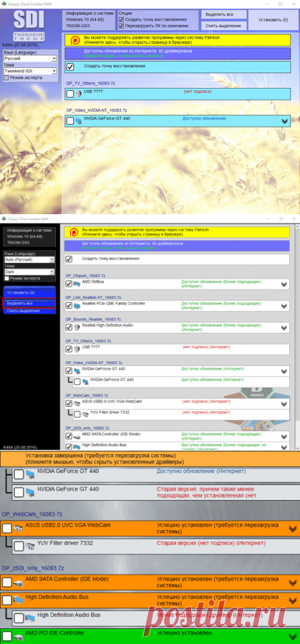Uncheck the Realtek PCIe GBE Family Controller checkbox
The height and width of the screenshot is (644, 300).
tap(69, 306)
